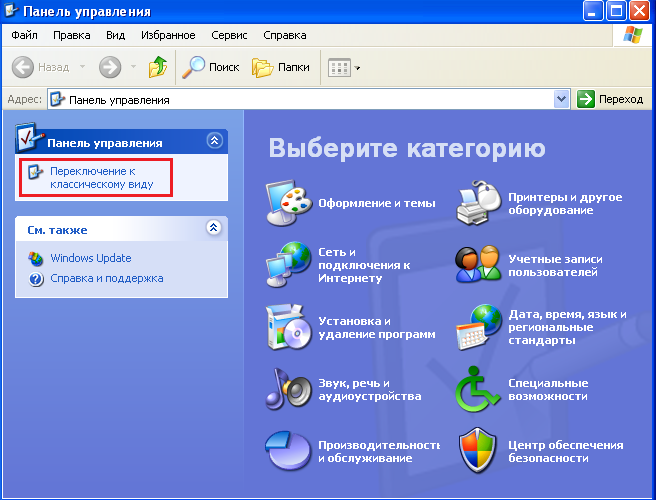Viewport: 656px width, 500px height.
Task: Open the Центр обеспечения безопасности shield icon
Action: [x=479, y=451]
